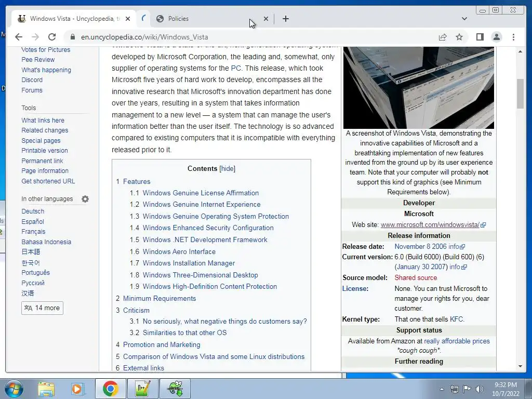Click the KFC link in Kernel type
Screen dimensions: 532x399
456,320
